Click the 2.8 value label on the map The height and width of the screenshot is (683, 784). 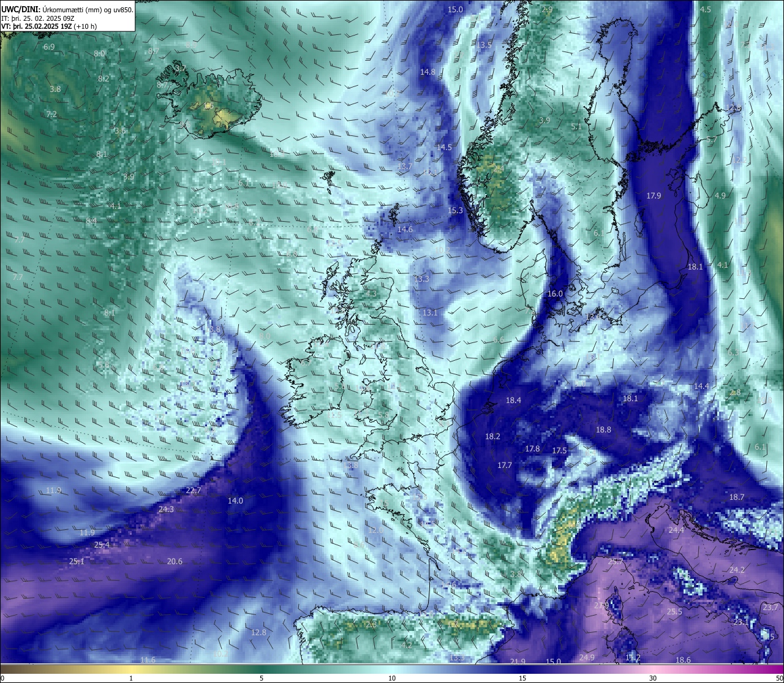click(x=736, y=393)
